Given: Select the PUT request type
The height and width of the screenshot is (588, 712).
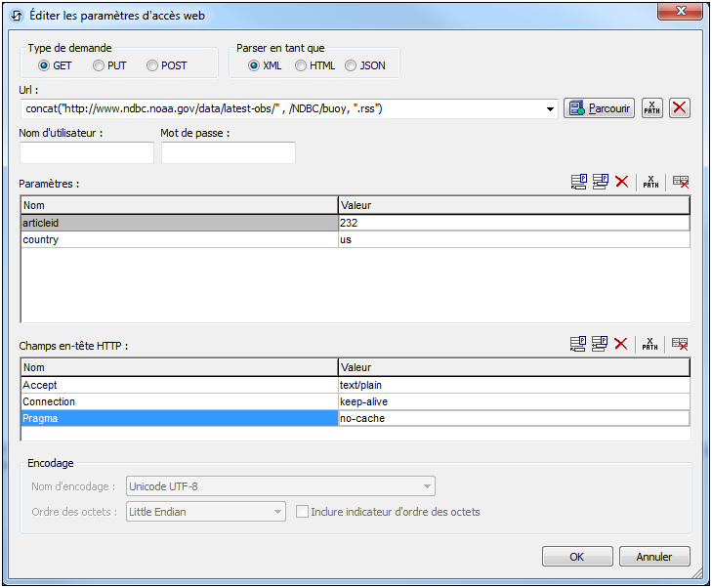Looking at the screenshot, I should pyautogui.click(x=99, y=66).
